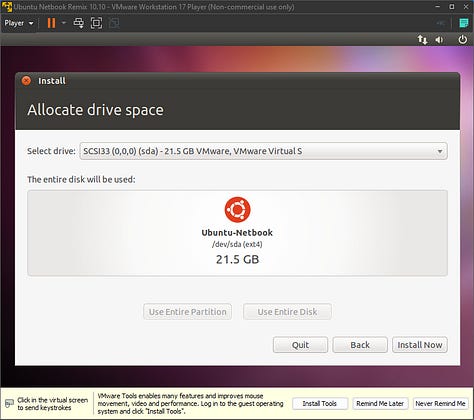Pause the virtual machine
The image size is (474, 420).
pos(51,23)
